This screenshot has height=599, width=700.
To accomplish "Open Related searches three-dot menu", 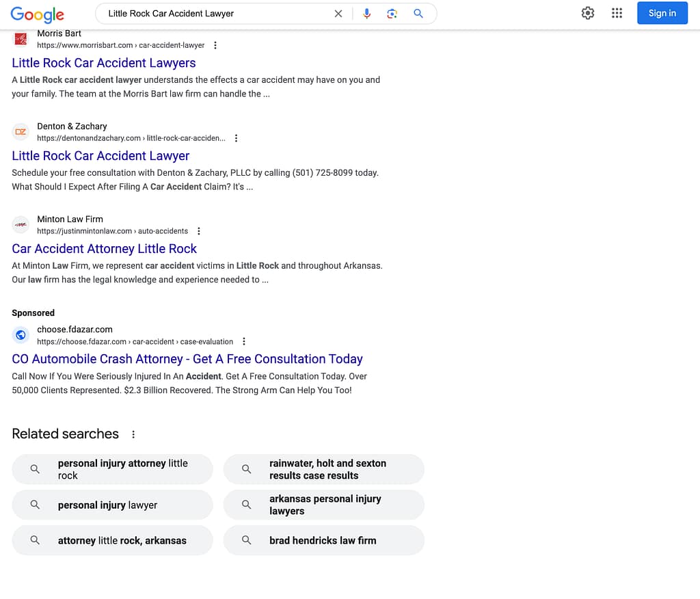I will pos(133,434).
